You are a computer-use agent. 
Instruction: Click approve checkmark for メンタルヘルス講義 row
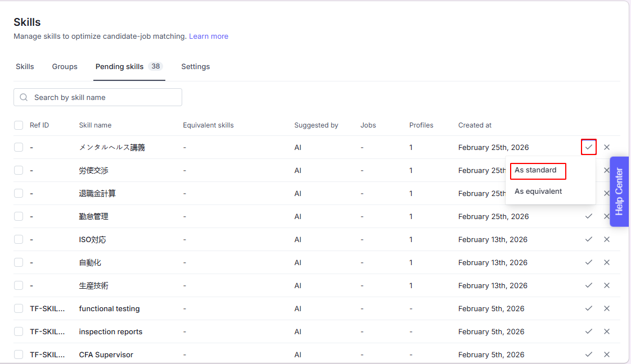(589, 147)
